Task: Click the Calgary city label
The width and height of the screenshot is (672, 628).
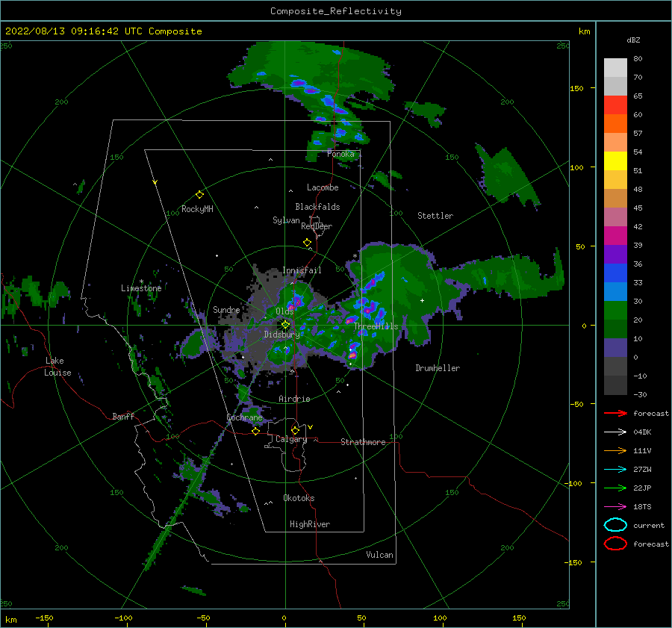Action: (291, 439)
